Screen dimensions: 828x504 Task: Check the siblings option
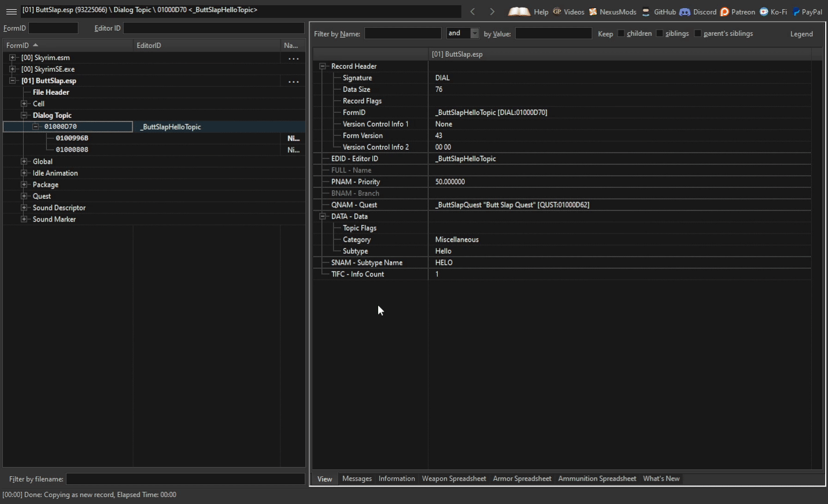[x=659, y=33]
